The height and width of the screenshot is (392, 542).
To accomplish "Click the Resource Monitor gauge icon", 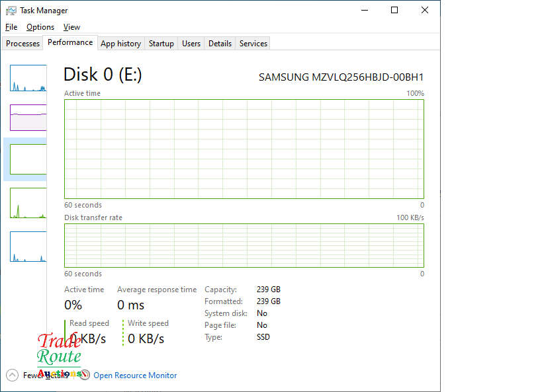I will point(85,375).
